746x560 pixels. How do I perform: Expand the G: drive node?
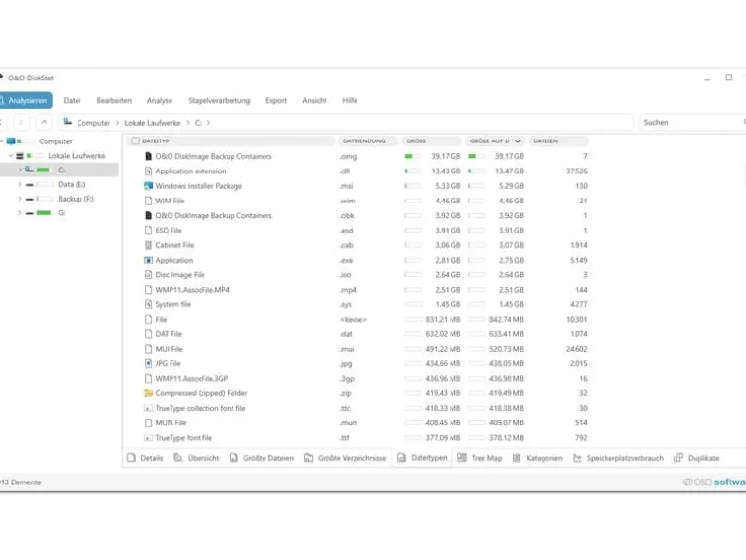[20, 213]
